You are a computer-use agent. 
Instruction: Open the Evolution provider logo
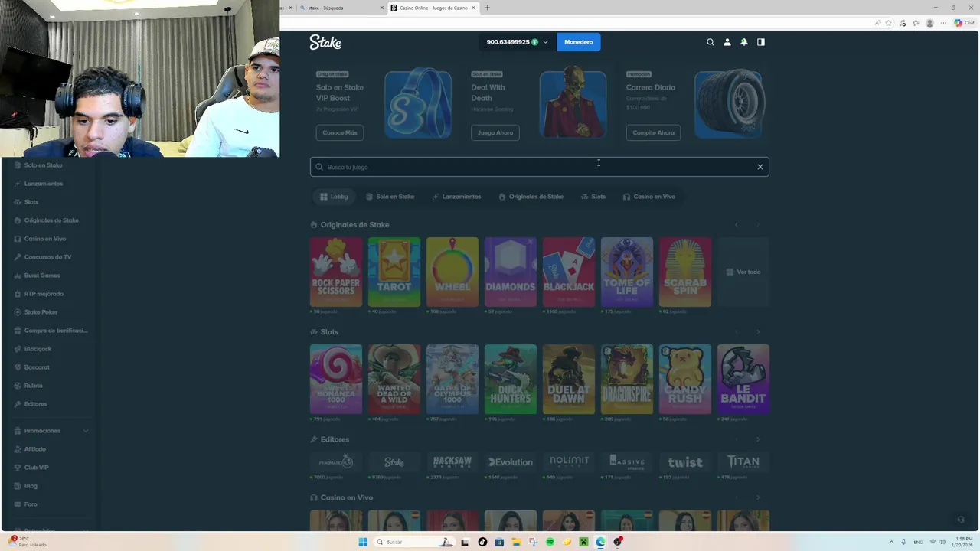click(x=511, y=461)
